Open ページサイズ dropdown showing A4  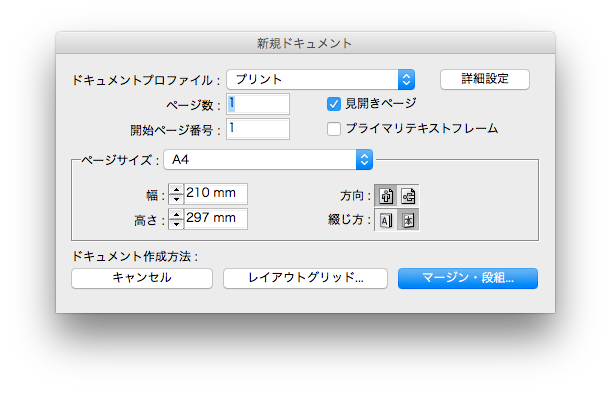click(x=268, y=160)
